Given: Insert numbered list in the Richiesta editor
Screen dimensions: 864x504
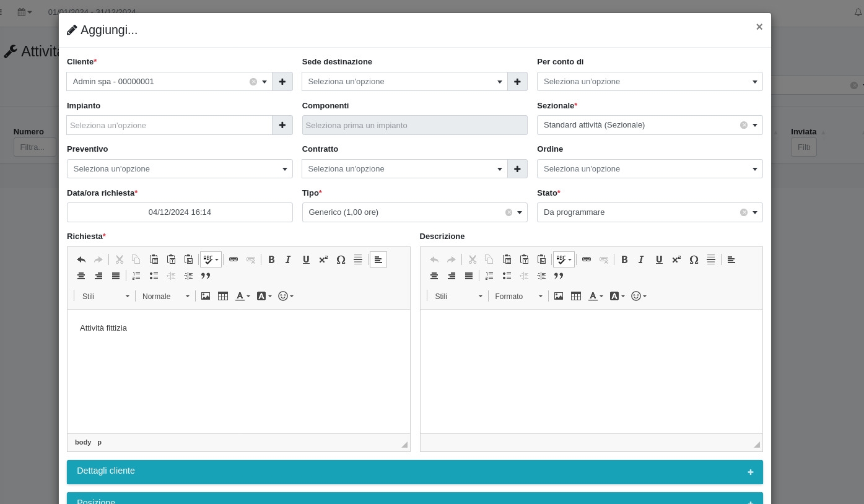Looking at the screenshot, I should [x=136, y=276].
